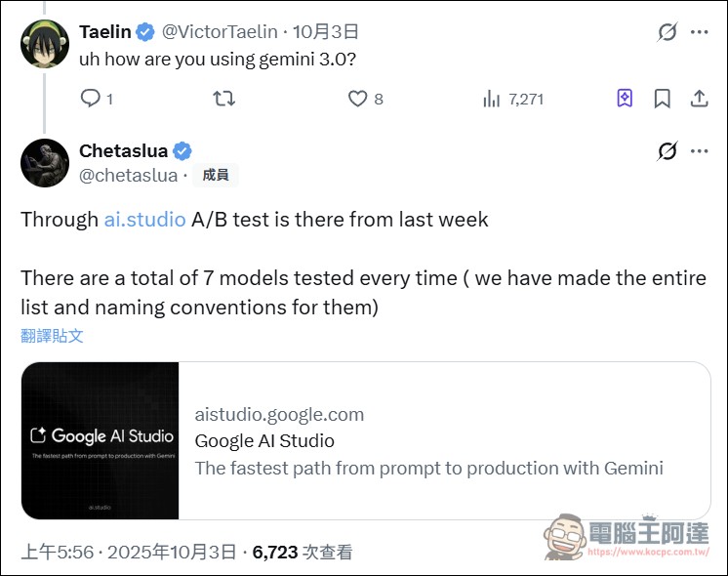Image resolution: width=728 pixels, height=576 pixels.
Task: Follow the ai.studio hyperlink in the tweet
Action: point(144,220)
